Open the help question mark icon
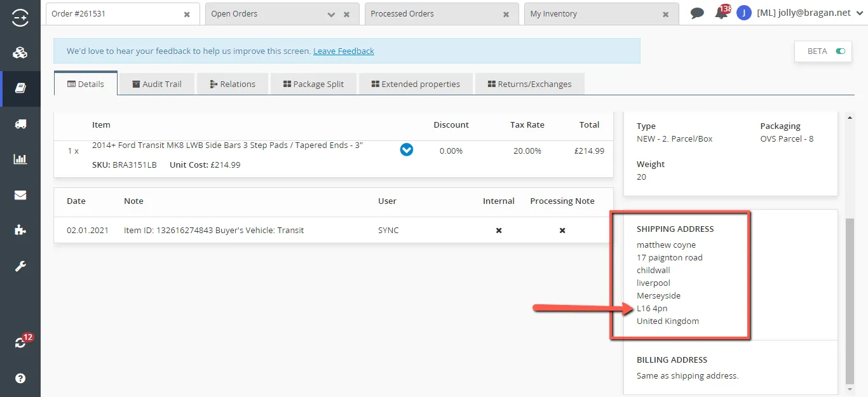 (20, 379)
